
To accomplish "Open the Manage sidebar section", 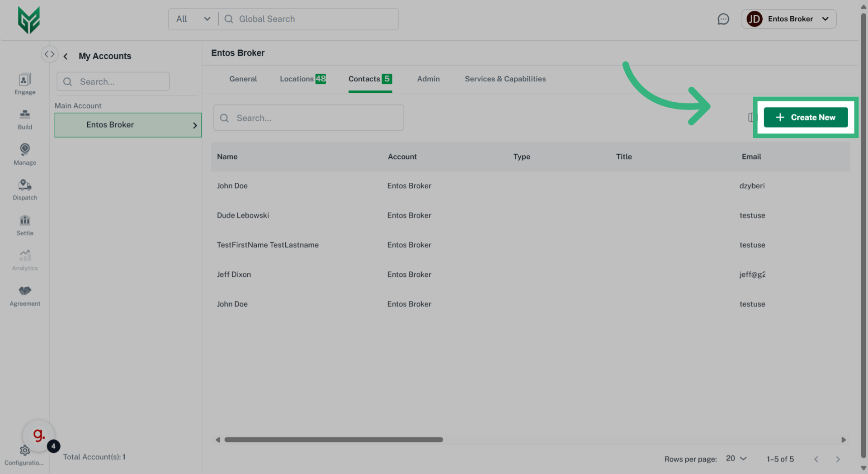I will (25, 154).
